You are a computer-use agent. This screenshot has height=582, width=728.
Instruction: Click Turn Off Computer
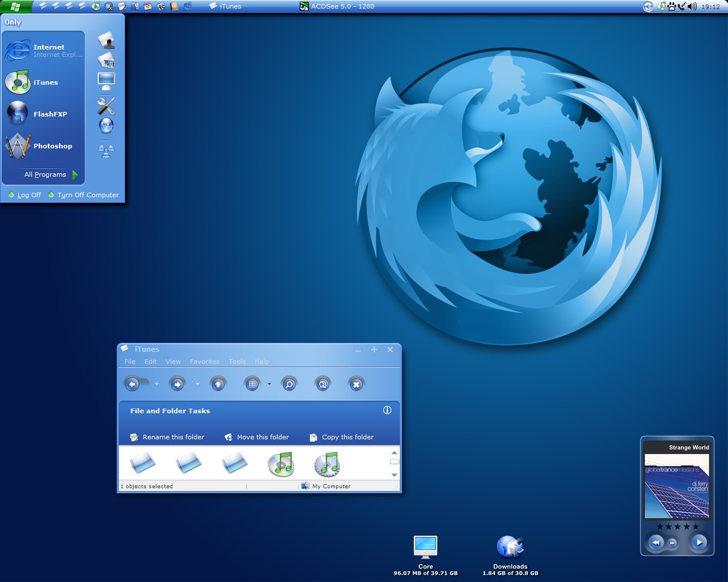click(x=84, y=195)
